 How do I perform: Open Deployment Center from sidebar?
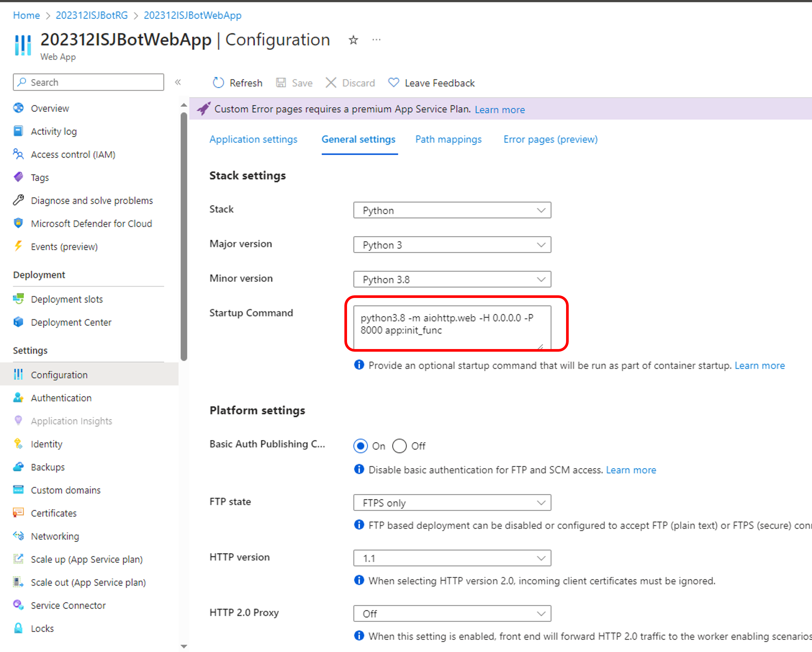[71, 322]
